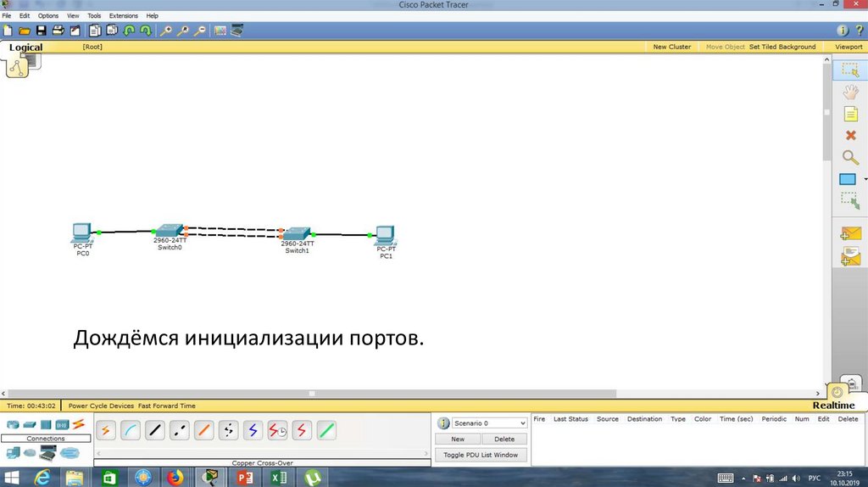
Task: Select Custom Made Devices category
Action: coord(47,453)
